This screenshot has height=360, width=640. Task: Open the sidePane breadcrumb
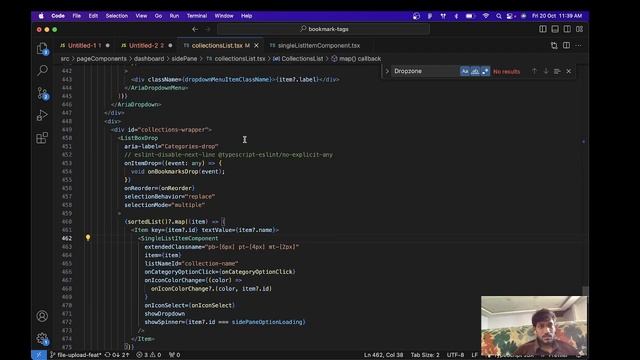point(184,59)
